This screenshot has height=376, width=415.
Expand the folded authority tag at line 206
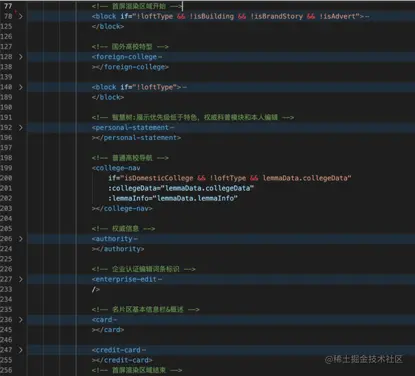(21, 239)
